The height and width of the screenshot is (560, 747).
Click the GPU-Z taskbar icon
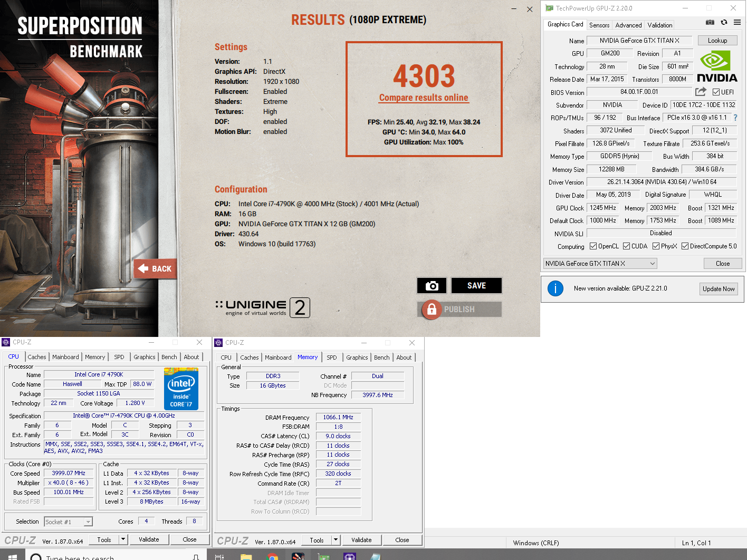pos(323,557)
